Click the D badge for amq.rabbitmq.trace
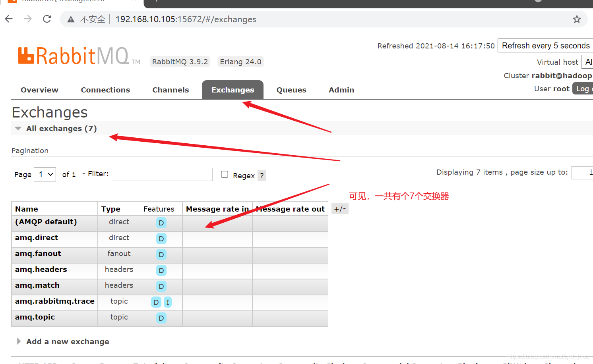 156,302
